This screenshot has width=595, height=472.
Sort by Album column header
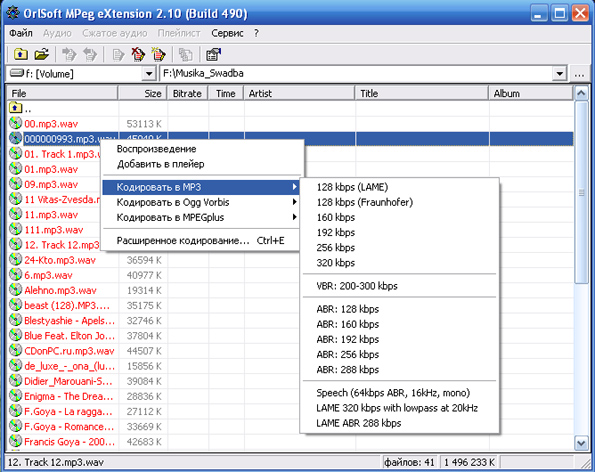pos(531,93)
